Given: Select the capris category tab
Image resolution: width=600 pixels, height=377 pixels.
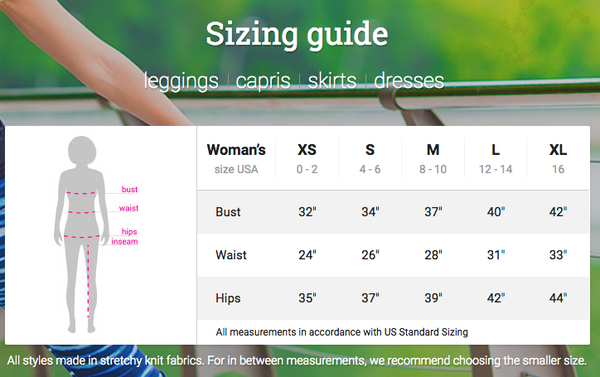Looking at the screenshot, I should [x=263, y=82].
